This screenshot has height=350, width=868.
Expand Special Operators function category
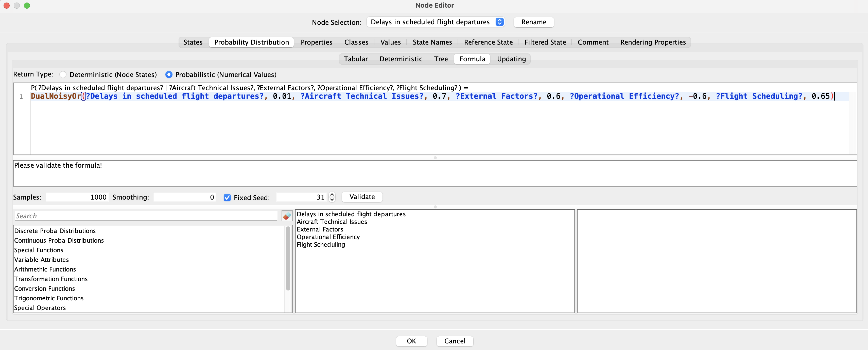tap(40, 308)
